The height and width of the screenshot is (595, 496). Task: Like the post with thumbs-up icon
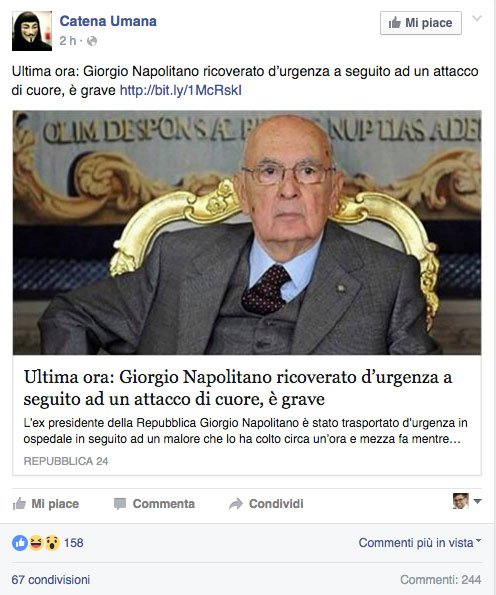19,504
